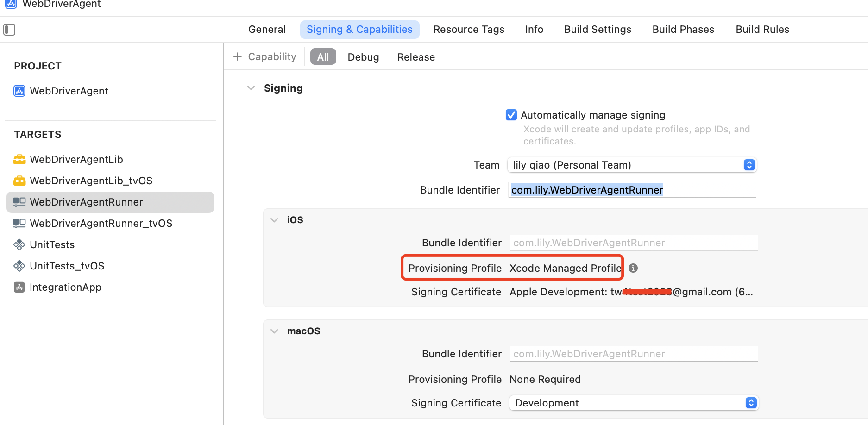Click the plus icon to add a capability
868x425 pixels.
tap(238, 56)
